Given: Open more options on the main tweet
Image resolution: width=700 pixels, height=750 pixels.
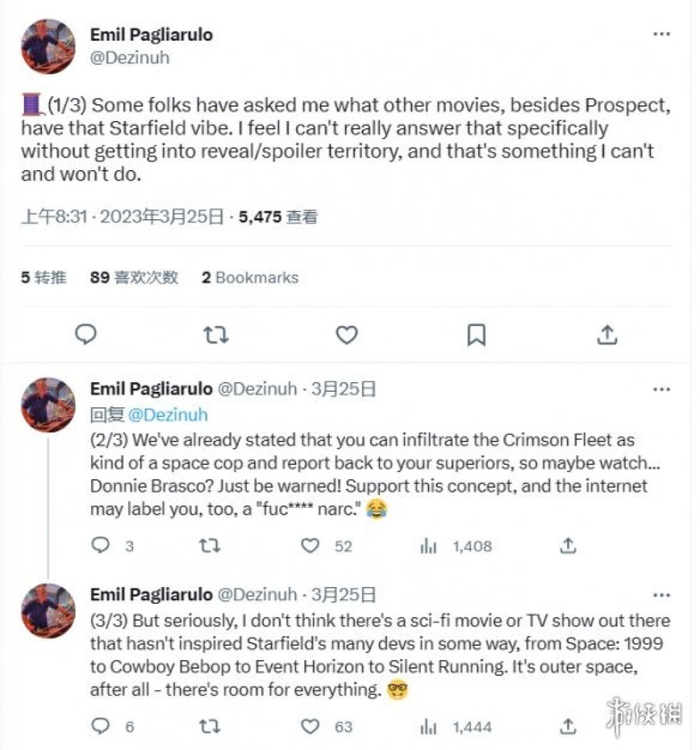Looking at the screenshot, I should pos(661,34).
